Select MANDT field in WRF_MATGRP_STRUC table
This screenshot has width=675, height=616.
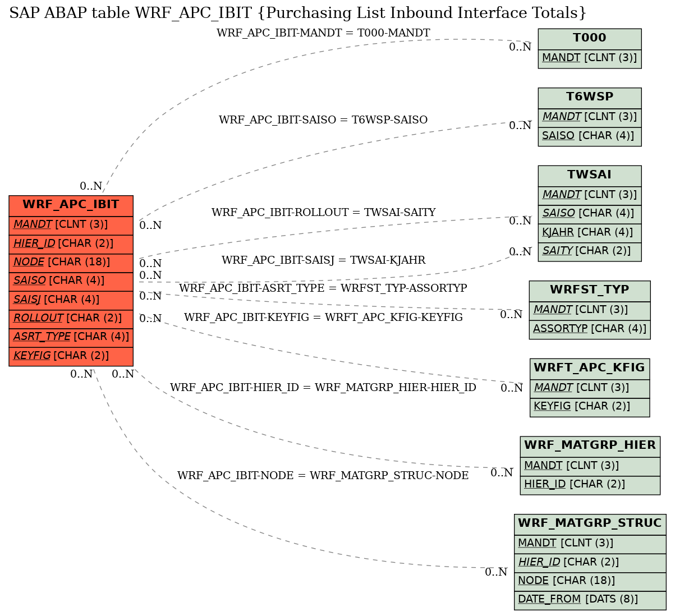coord(590,543)
